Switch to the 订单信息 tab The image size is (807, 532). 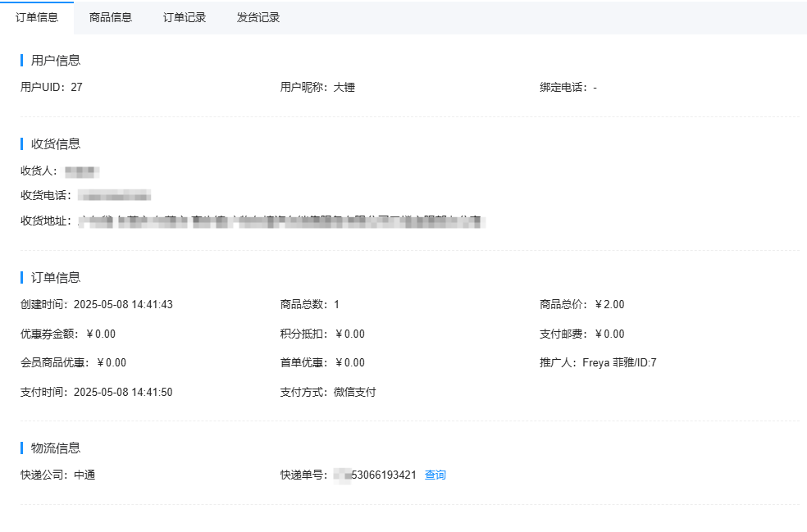(x=37, y=17)
